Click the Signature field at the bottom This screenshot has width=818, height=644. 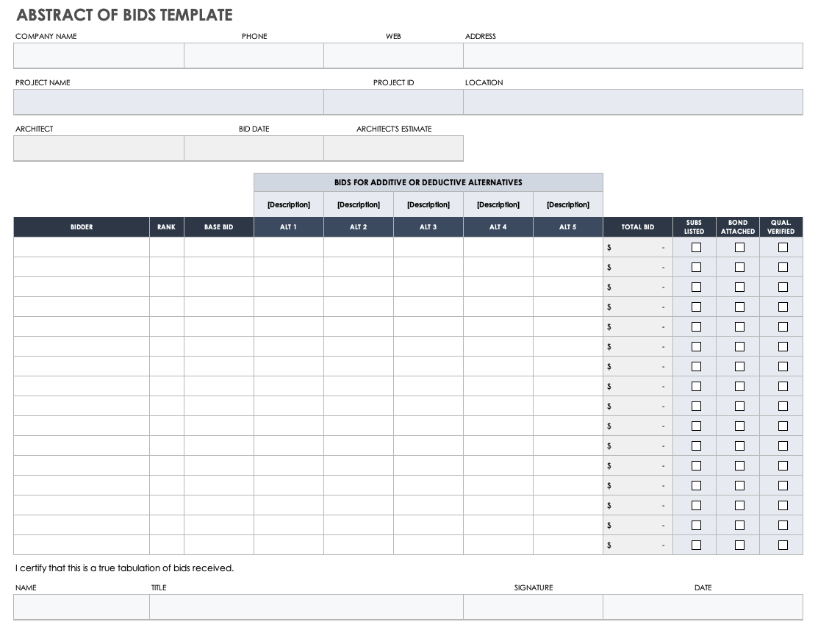click(533, 607)
